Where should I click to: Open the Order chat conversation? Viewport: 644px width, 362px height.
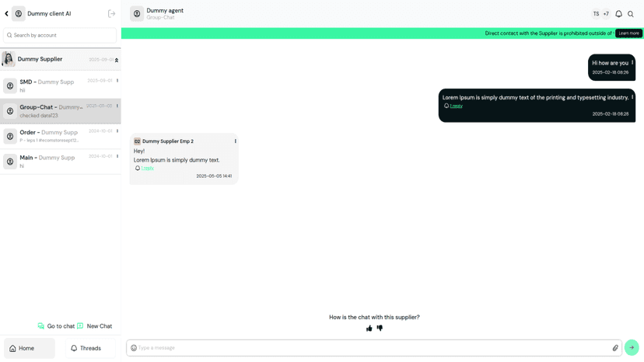coord(61,136)
